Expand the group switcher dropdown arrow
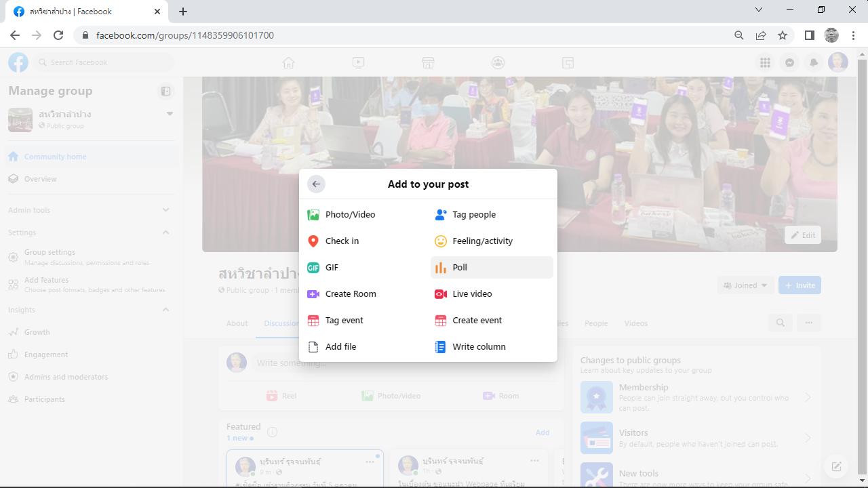The height and width of the screenshot is (488, 868). pos(170,114)
